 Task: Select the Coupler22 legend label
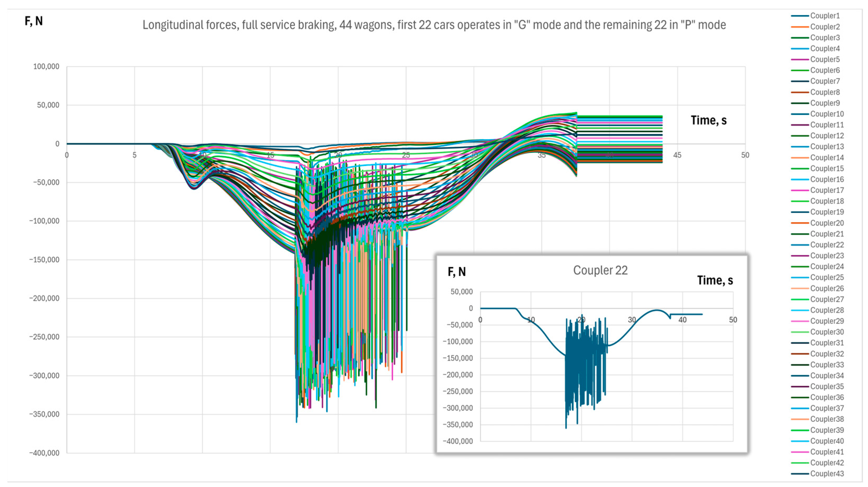pos(827,244)
